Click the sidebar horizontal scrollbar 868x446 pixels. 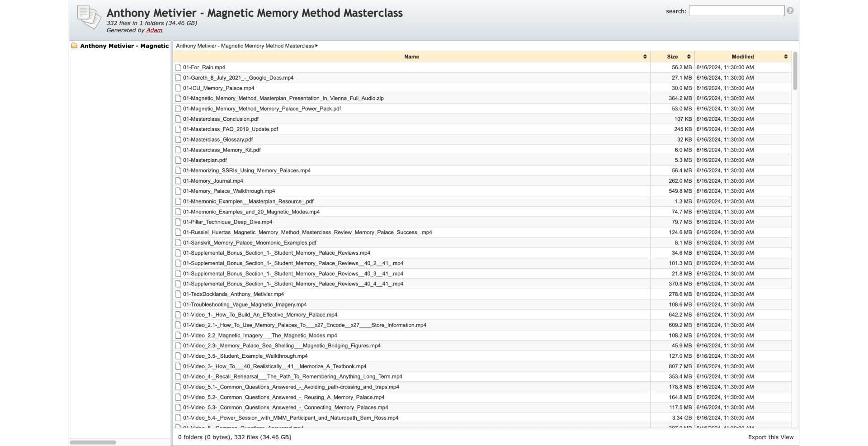point(93,442)
